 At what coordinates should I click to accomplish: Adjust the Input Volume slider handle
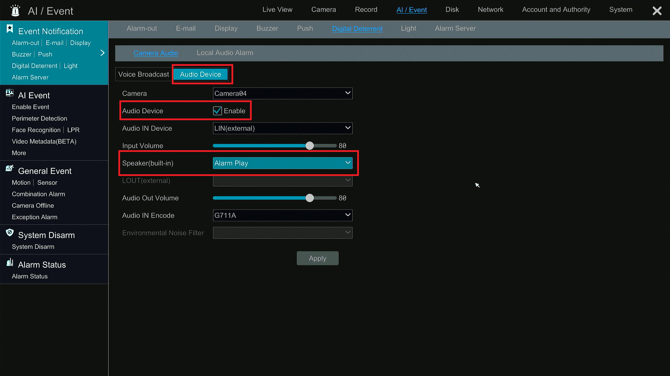(x=310, y=146)
